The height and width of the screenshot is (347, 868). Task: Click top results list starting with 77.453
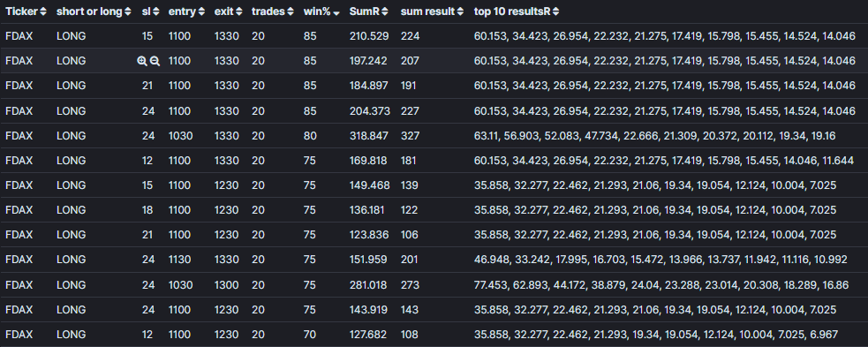click(x=661, y=285)
